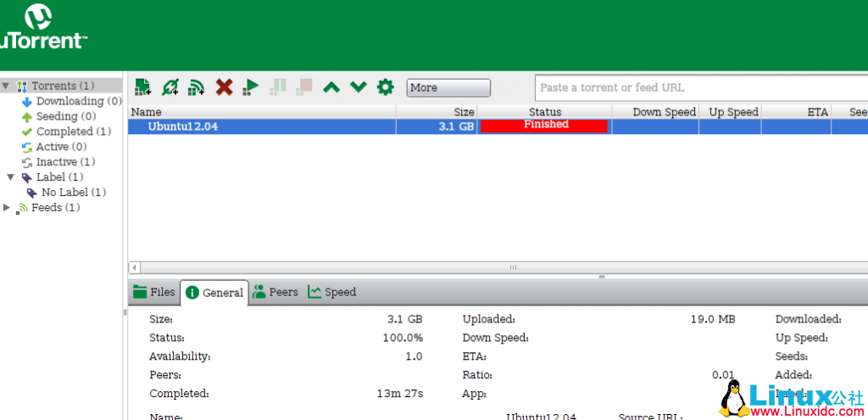
Task: Click the Paste a torrent or feed URL field
Action: (701, 87)
